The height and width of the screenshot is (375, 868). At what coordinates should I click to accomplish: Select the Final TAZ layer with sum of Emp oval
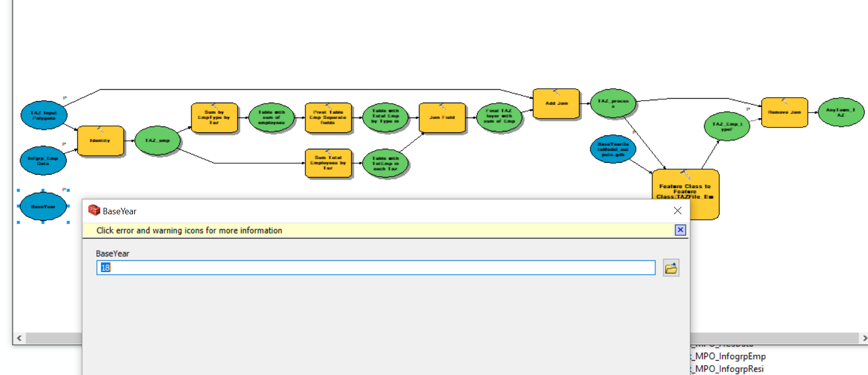[499, 118]
